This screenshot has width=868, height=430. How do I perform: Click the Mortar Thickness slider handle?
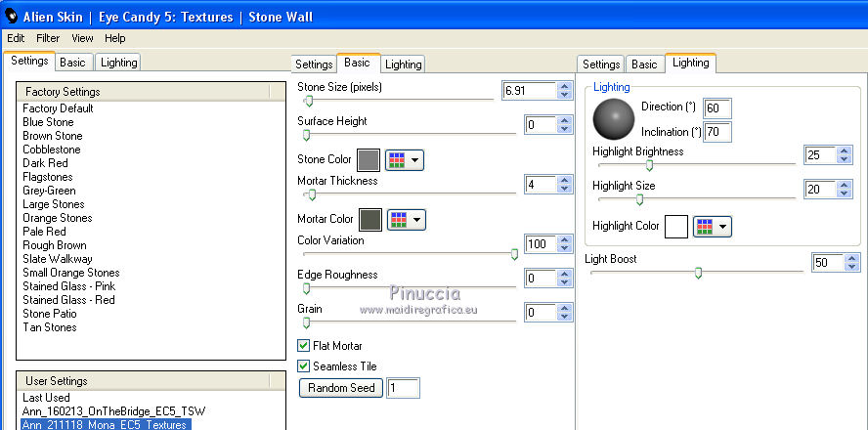(312, 194)
